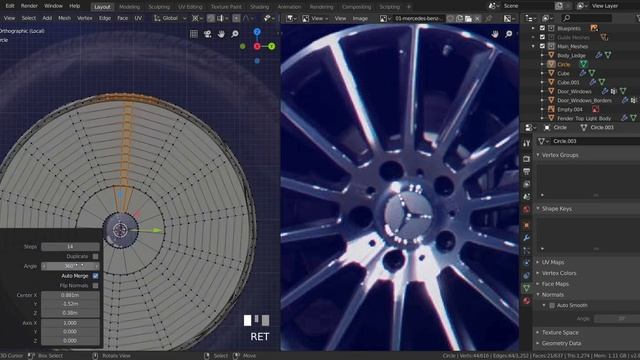The height and width of the screenshot is (360, 640).
Task: Toggle the Main_Meshes collection checkbox
Action: click(x=542, y=46)
